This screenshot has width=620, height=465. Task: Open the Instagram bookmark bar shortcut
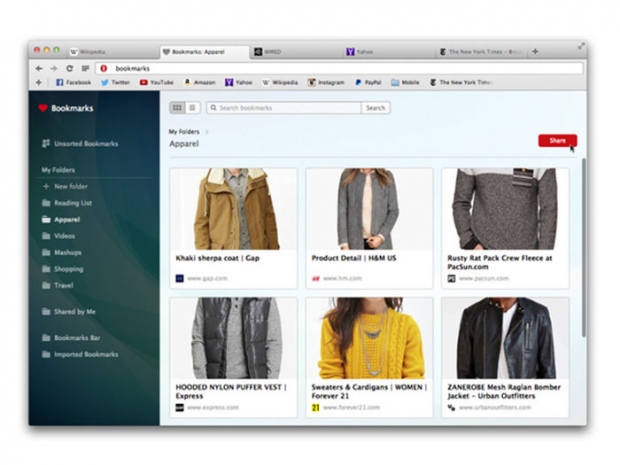click(x=326, y=82)
